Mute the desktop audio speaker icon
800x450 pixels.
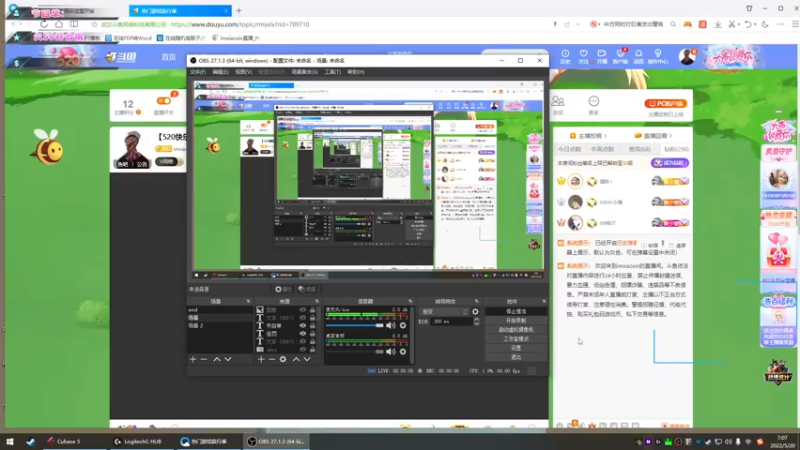click(390, 352)
